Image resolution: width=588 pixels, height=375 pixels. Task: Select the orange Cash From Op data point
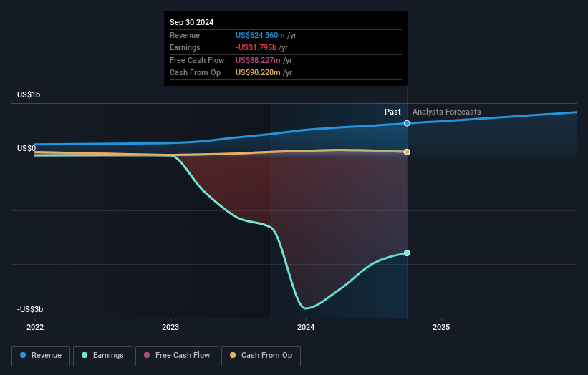coord(407,152)
